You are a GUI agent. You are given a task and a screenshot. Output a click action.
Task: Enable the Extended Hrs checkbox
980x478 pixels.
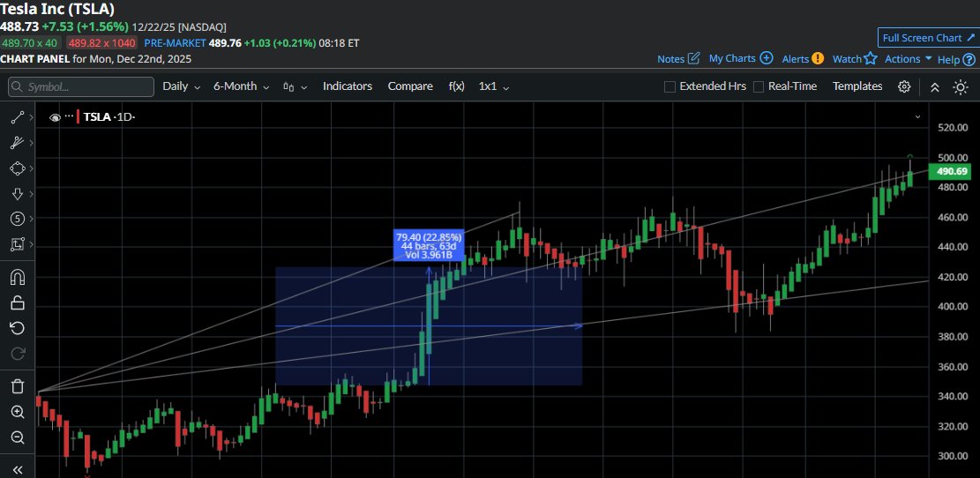tap(670, 86)
